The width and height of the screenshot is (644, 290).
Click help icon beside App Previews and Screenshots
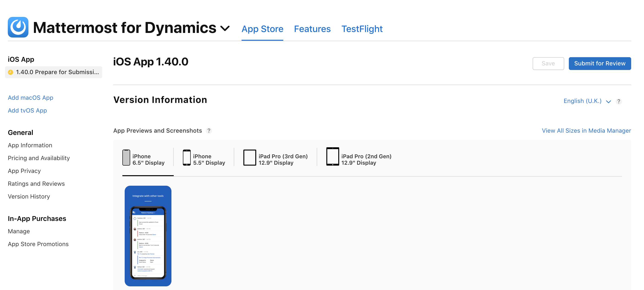point(209,131)
